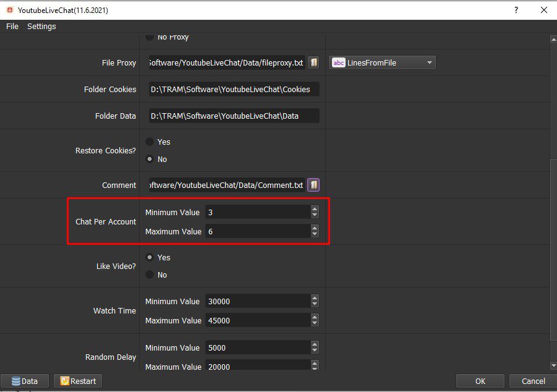This screenshot has height=392, width=557.
Task: Click the vertical scrollbar thumb
Action: [x=553, y=250]
